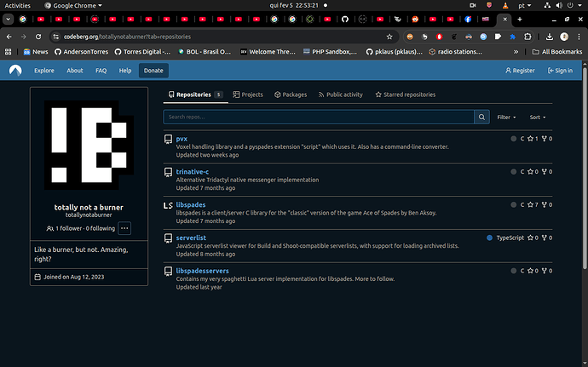
Task: Click the libspadesservers repository icon
Action: tap(169, 271)
